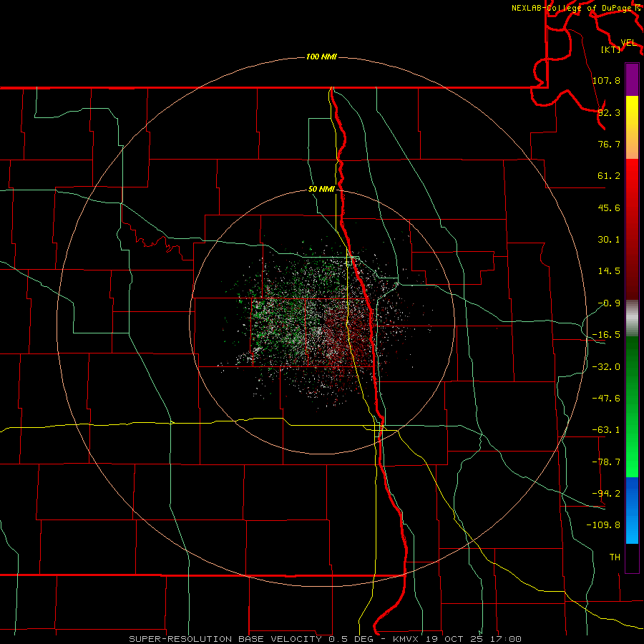
Task: Click the -78.7 velocity scale value
Action: coord(606,462)
